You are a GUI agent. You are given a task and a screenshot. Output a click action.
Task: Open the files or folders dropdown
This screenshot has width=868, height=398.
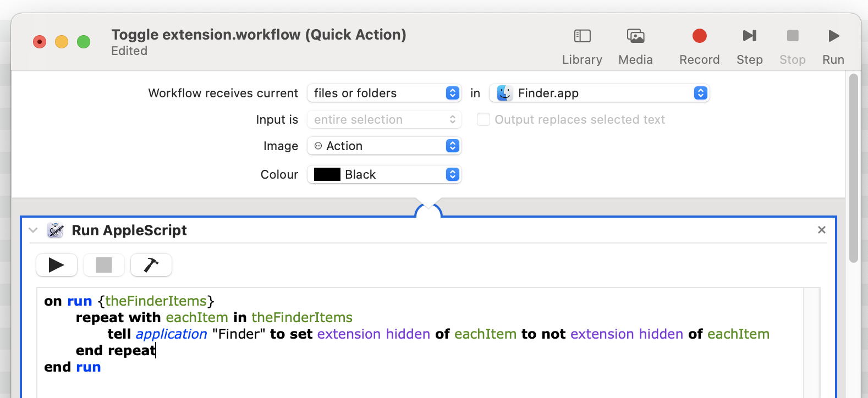point(384,93)
